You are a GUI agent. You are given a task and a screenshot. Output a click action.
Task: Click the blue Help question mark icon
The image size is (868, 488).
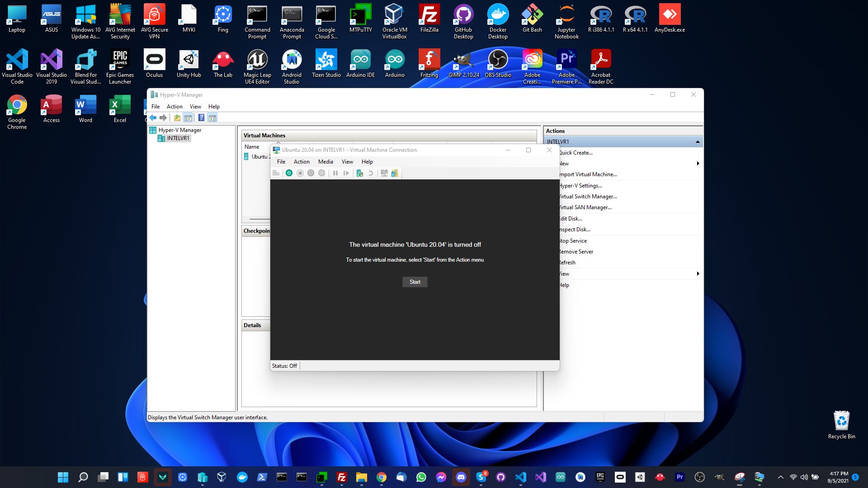pos(201,118)
